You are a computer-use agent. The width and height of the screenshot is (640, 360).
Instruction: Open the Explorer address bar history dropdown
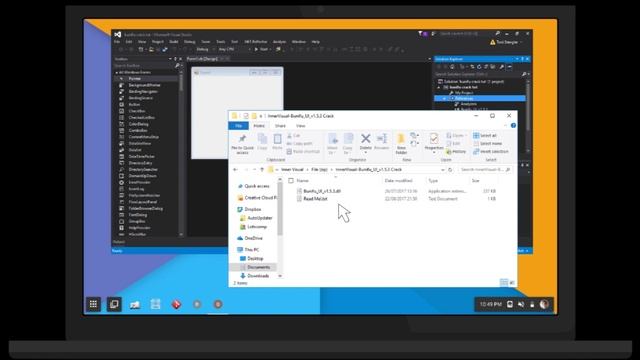tap(443, 169)
